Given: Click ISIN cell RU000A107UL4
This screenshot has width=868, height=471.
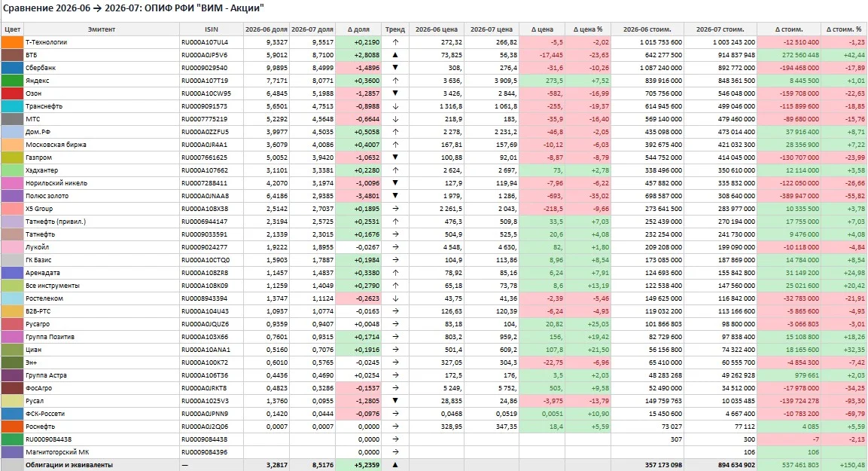Looking at the screenshot, I should (211, 42).
